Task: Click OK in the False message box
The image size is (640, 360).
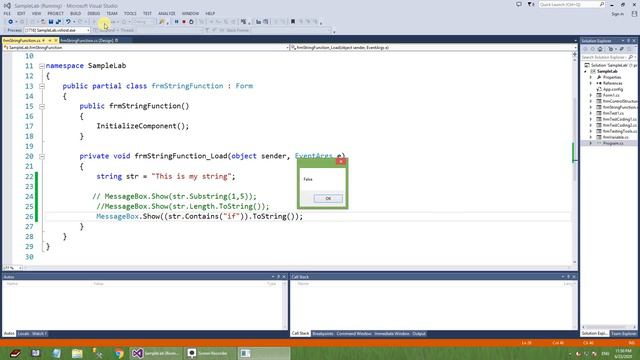Action: coord(328,198)
